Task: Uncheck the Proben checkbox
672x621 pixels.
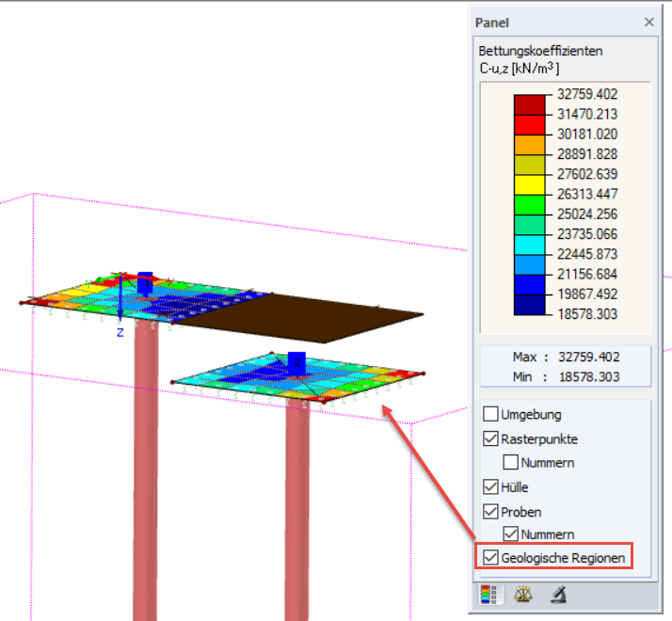Action: [490, 511]
